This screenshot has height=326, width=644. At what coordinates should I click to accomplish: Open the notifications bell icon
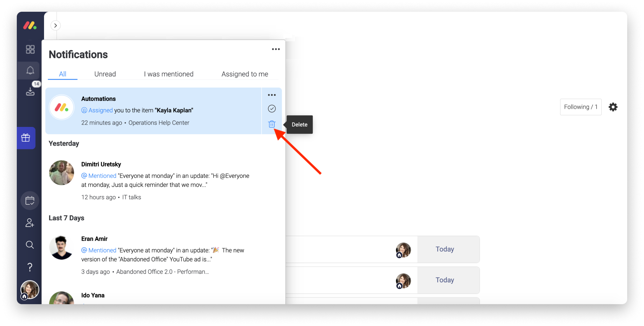coord(30,70)
